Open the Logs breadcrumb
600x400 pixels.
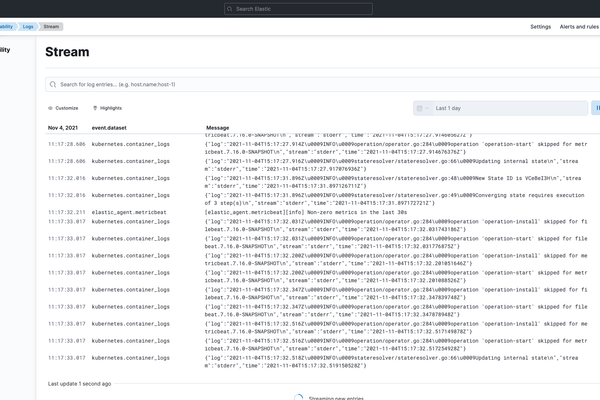28,26
